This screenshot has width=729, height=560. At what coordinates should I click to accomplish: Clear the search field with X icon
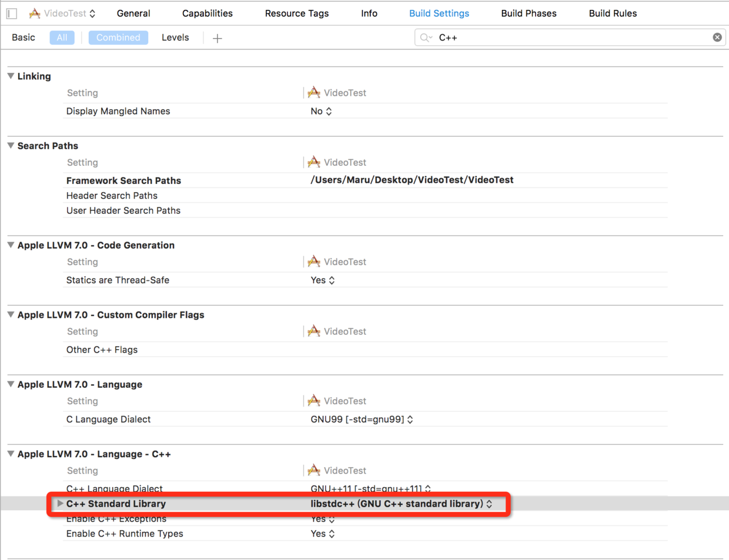click(717, 38)
